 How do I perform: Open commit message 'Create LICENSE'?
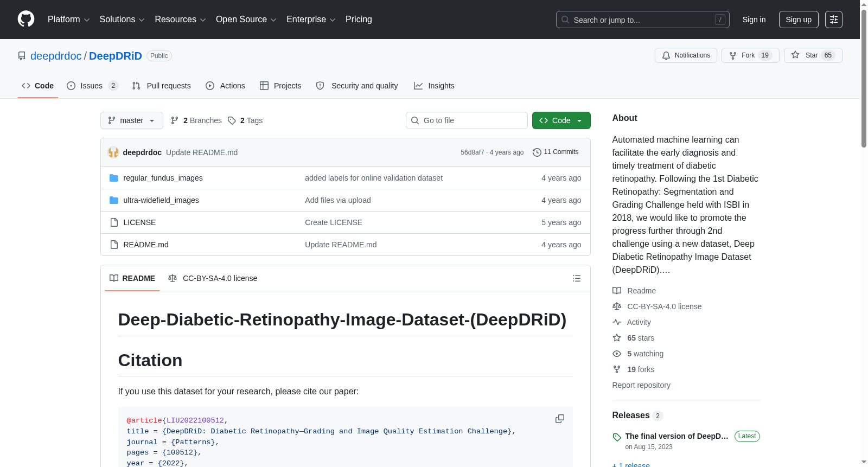click(334, 222)
